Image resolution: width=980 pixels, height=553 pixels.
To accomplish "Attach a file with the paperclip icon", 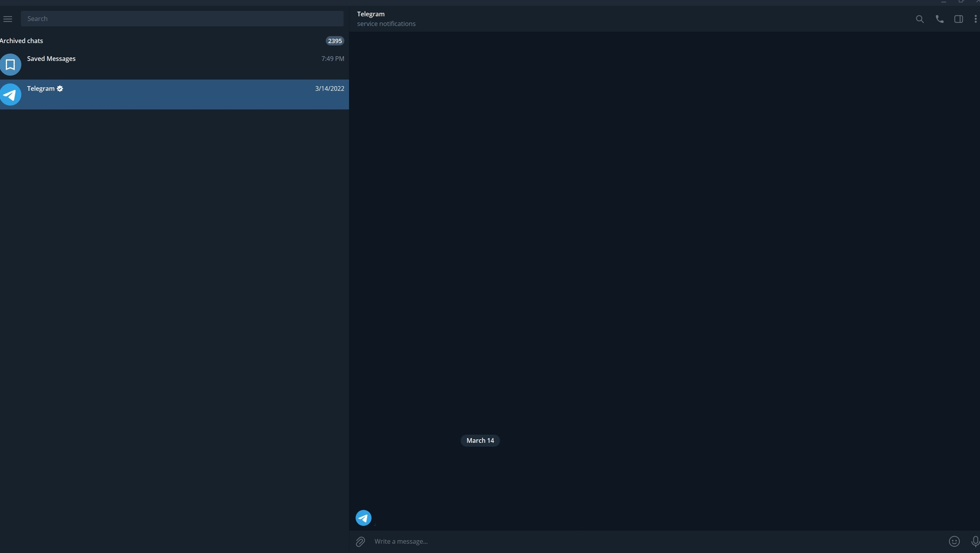I will coord(360,541).
